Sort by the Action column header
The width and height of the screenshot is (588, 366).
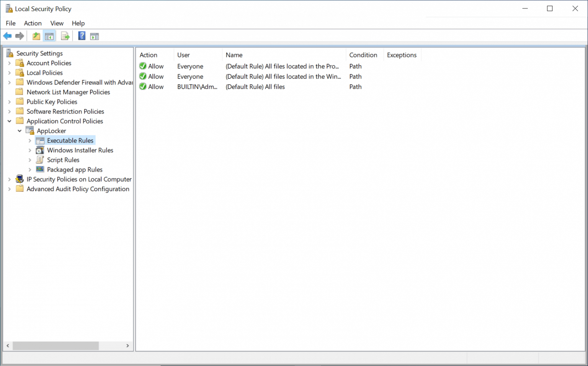click(x=155, y=55)
